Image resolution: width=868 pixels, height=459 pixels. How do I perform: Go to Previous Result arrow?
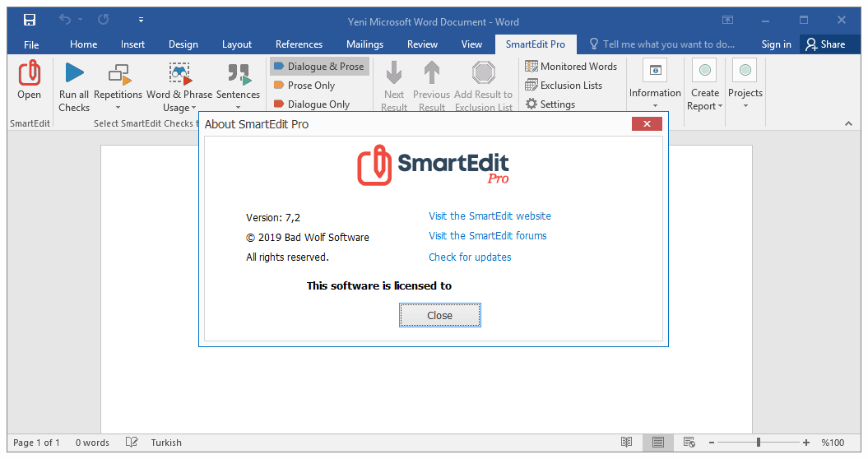pyautogui.click(x=432, y=72)
